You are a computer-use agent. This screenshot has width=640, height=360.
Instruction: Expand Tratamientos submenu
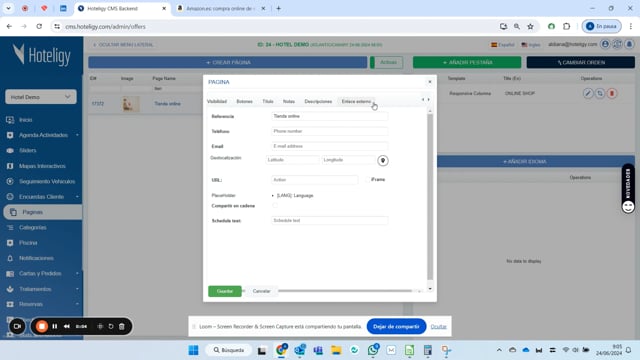point(77,289)
